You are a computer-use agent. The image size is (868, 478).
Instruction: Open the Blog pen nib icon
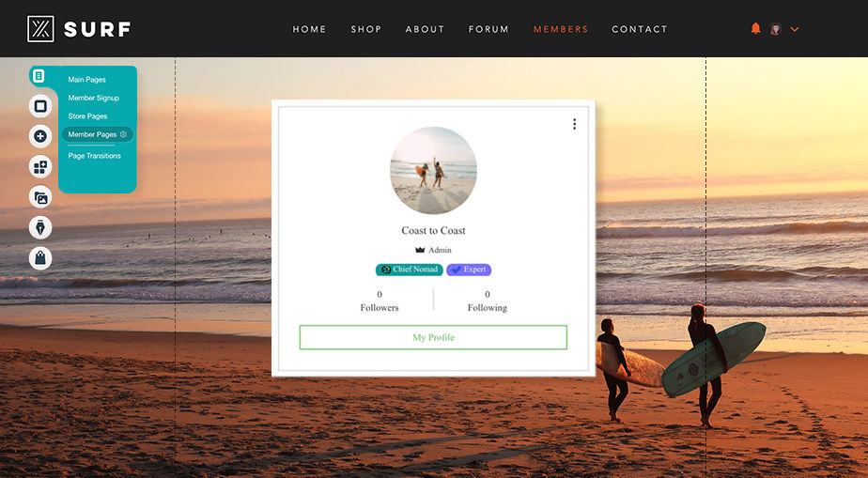40,227
